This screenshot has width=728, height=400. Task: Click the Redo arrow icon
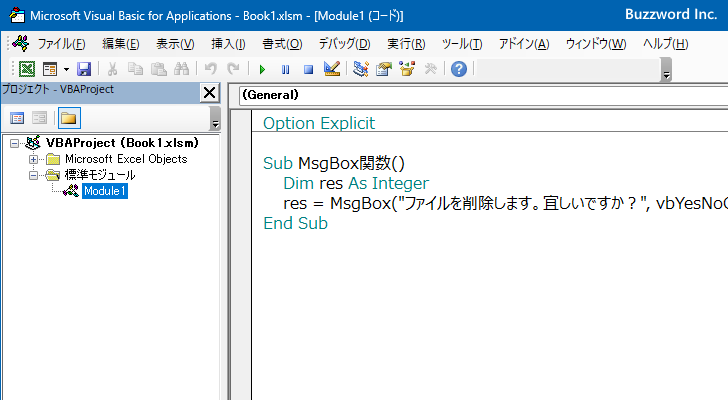(x=233, y=69)
